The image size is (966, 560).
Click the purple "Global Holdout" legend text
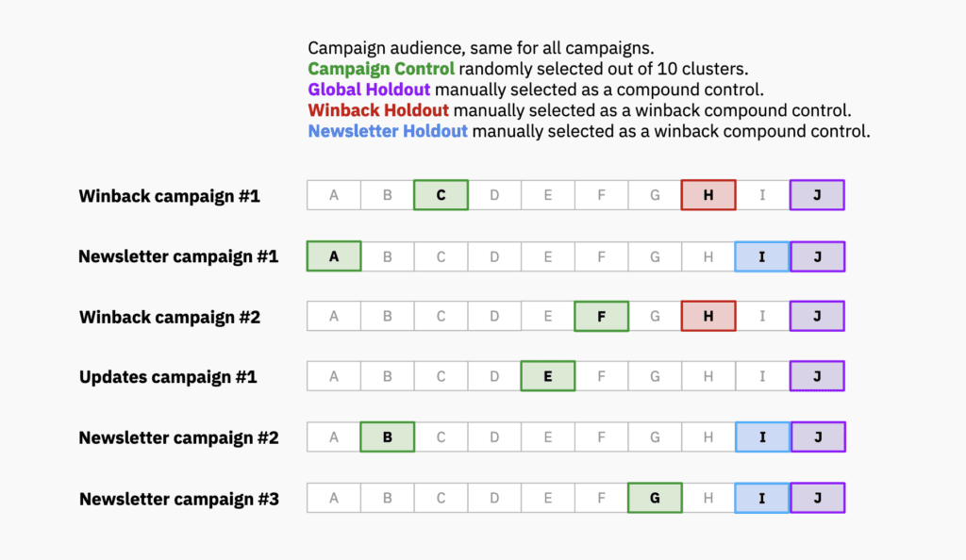click(x=369, y=90)
